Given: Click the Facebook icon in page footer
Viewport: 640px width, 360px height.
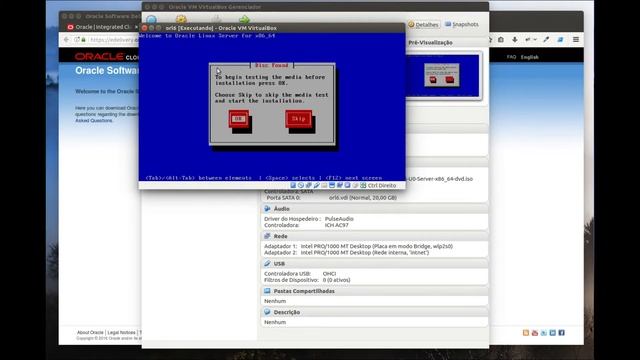Looking at the screenshot, I should [x=562, y=333].
